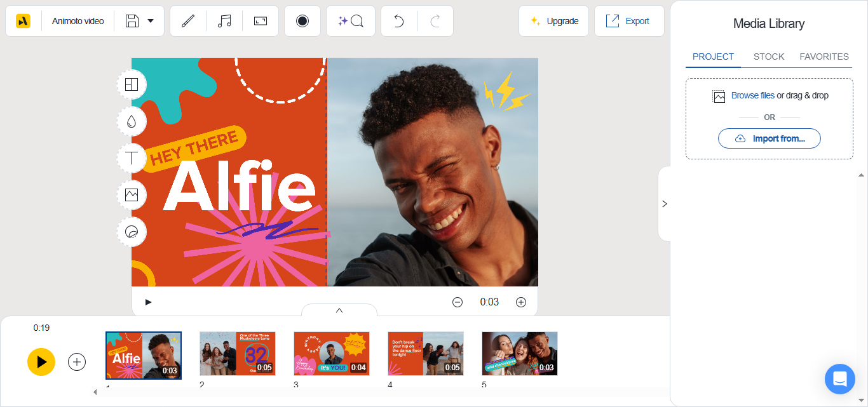This screenshot has height=407, width=868.
Task: Switch to the STOCK tab
Action: (769, 57)
